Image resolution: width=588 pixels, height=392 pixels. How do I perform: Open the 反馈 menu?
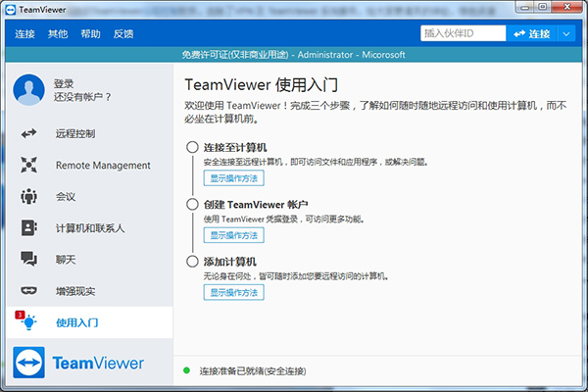click(123, 33)
